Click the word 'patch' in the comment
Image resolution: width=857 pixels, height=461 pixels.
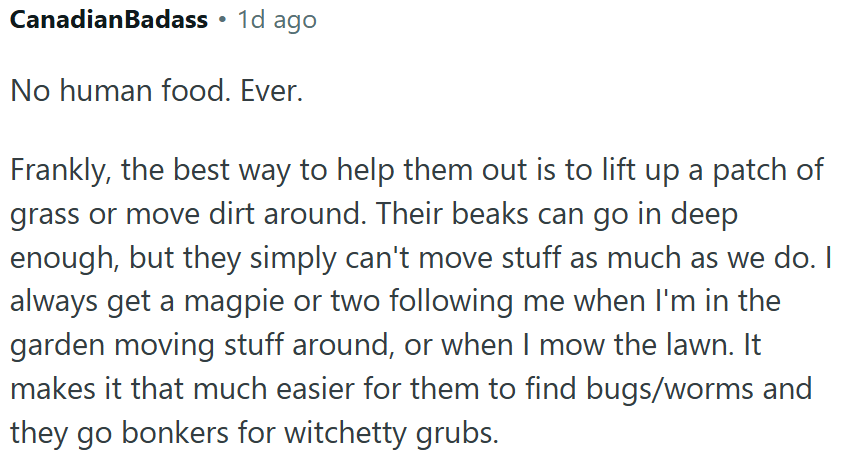tap(749, 172)
